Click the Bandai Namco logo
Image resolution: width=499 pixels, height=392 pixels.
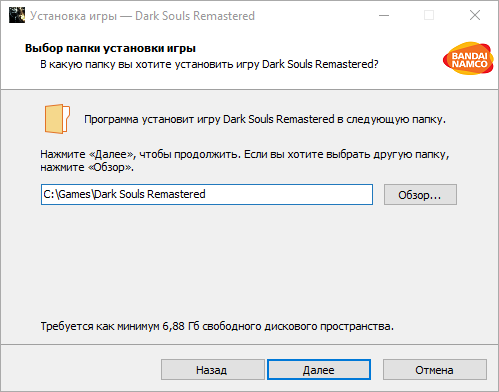468,58
